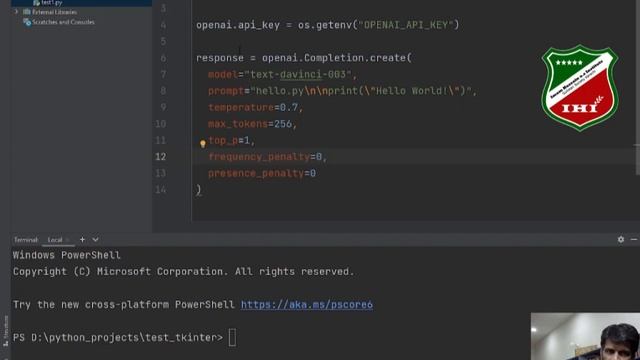Click frequency_penalty=0 parameter
The width and height of the screenshot is (640, 360).
(267, 157)
